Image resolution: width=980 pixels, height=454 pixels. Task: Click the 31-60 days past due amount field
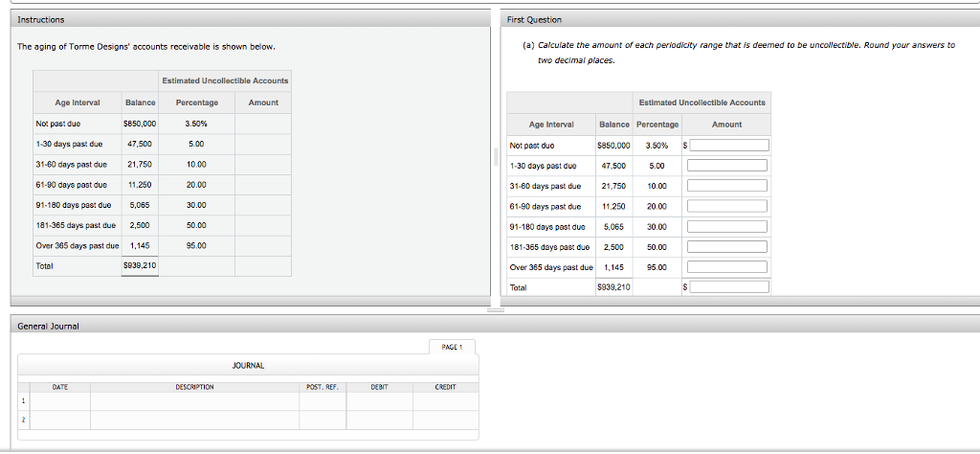(x=727, y=186)
